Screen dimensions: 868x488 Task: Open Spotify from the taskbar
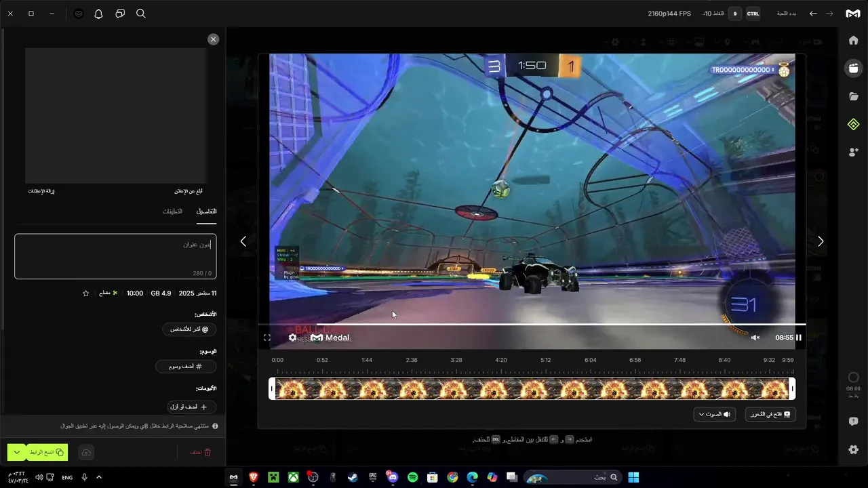point(412,477)
